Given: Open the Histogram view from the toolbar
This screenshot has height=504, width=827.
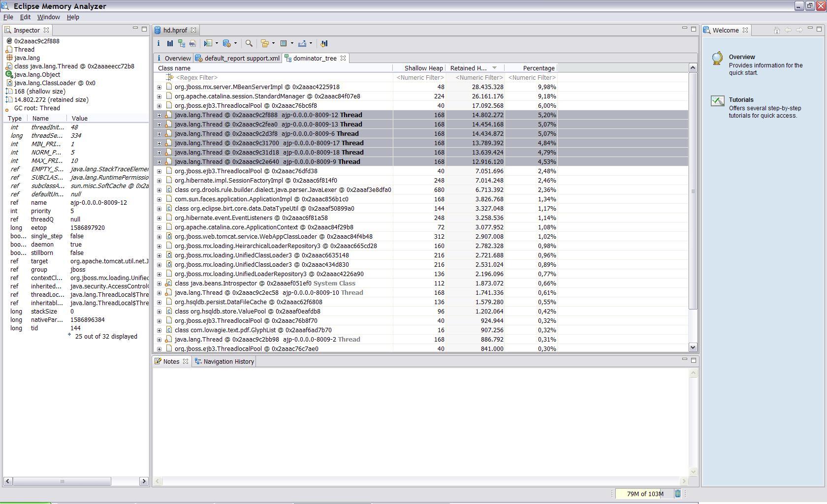Looking at the screenshot, I should point(170,43).
